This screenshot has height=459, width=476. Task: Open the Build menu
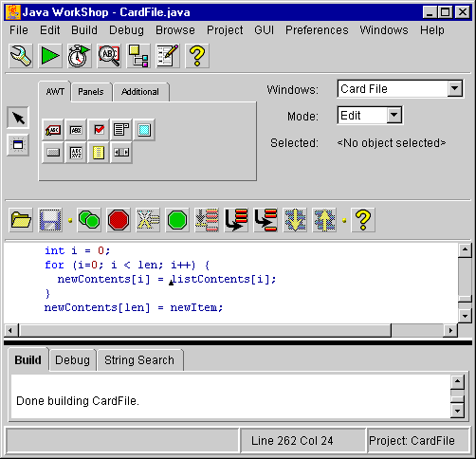[84, 30]
